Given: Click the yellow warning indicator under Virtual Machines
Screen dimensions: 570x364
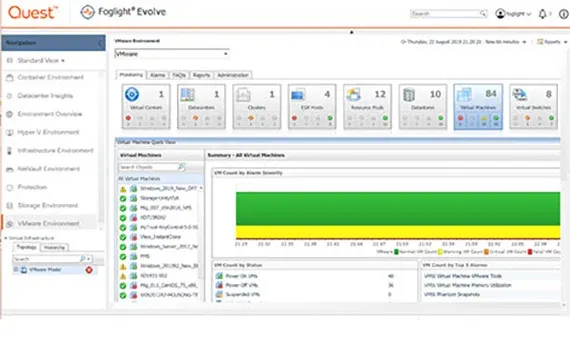Looking at the screenshot, I should point(484,118).
